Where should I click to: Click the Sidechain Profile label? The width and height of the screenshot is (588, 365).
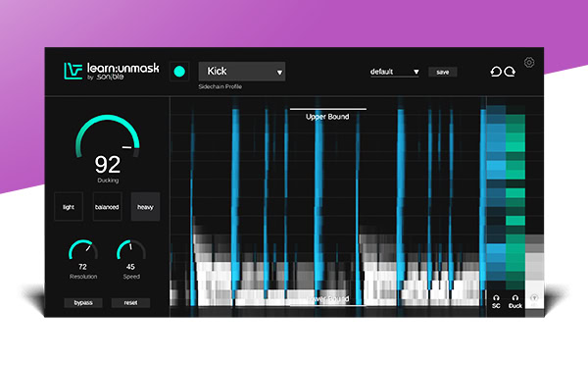[220, 86]
